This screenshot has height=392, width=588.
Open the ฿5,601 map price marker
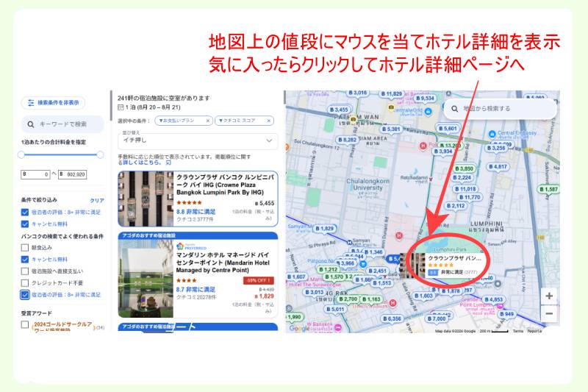point(448,128)
